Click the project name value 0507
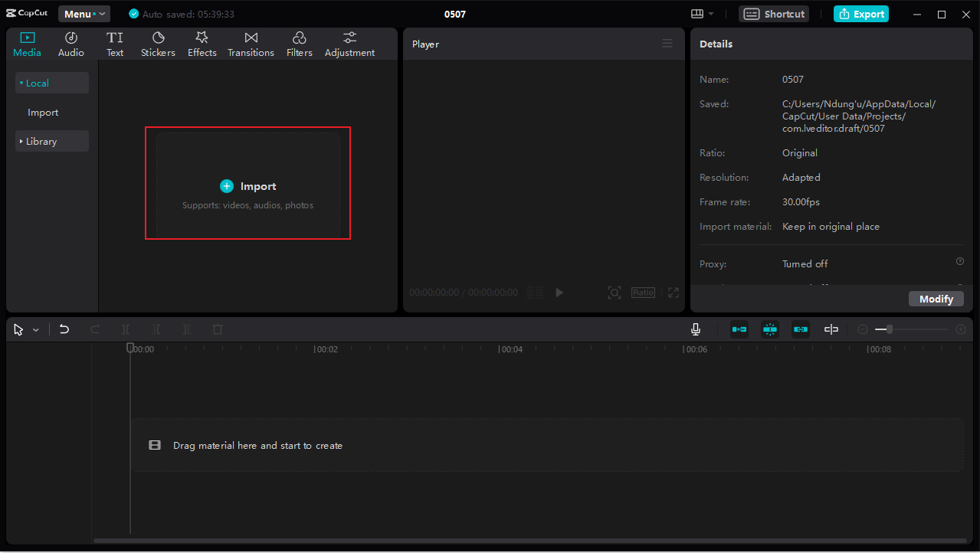Viewport: 980px width, 553px height. (x=793, y=80)
